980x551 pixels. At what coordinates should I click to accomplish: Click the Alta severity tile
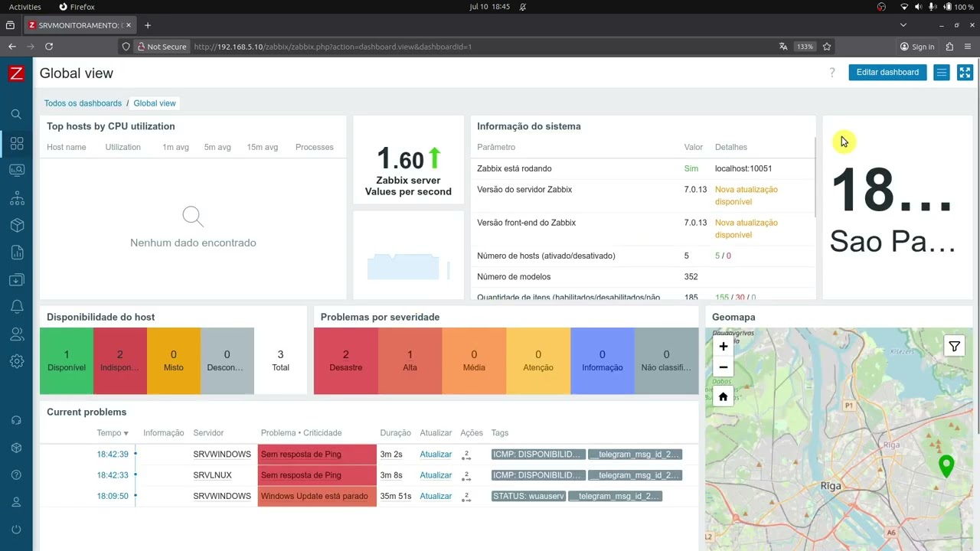[410, 361]
